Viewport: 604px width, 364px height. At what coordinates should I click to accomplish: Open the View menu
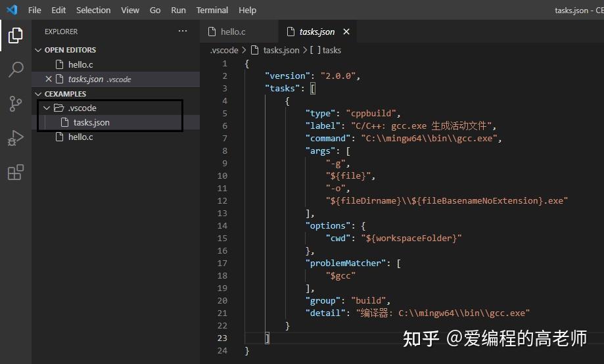pyautogui.click(x=130, y=10)
